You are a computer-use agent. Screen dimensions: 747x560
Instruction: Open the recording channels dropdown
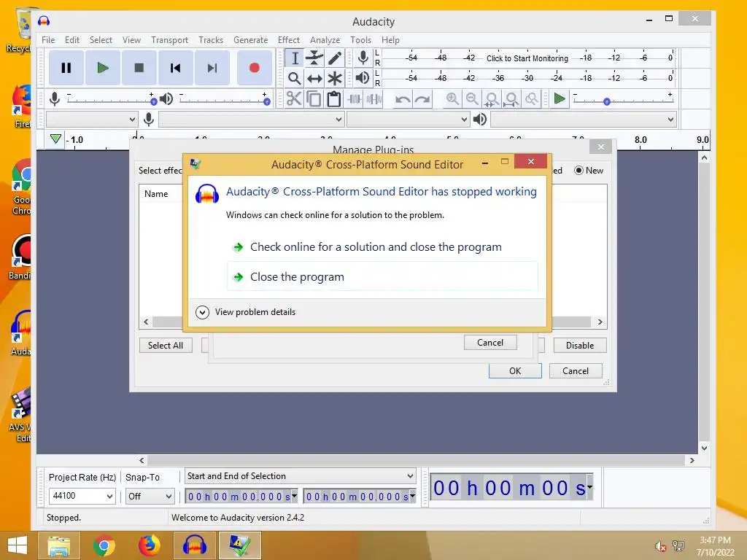[x=408, y=119]
